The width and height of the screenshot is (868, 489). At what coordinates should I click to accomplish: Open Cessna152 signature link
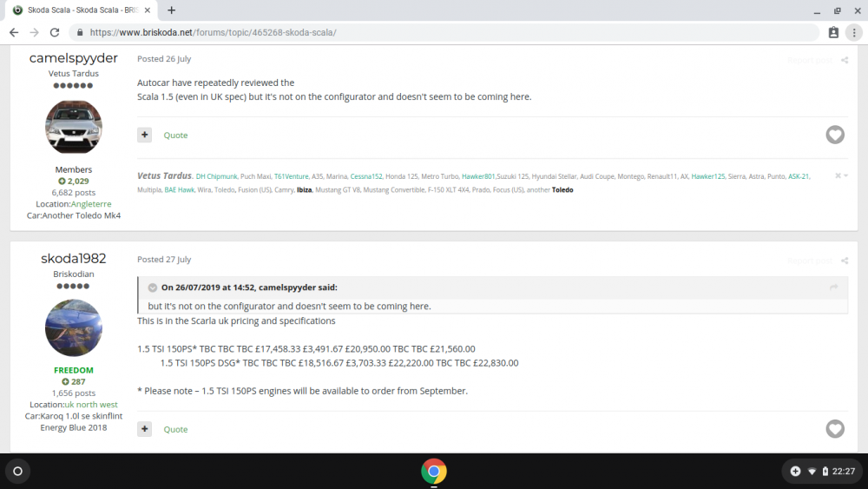tap(366, 176)
